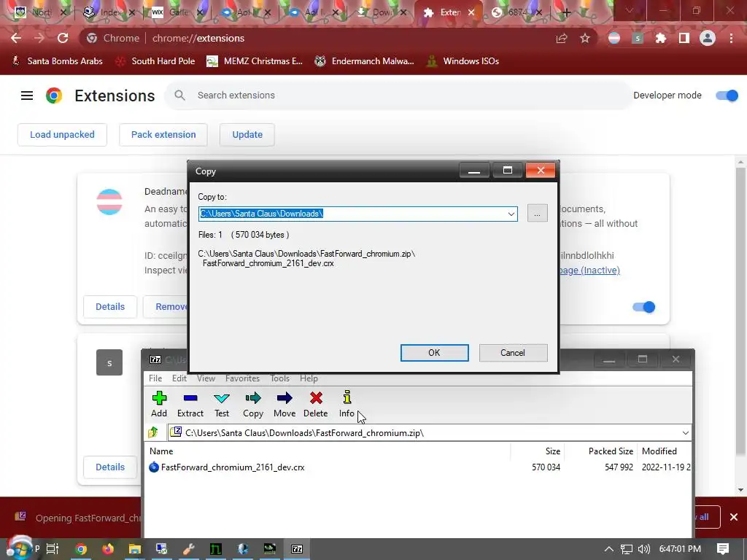
Task: Open Chrome extensions puzzle menu
Action: tap(661, 38)
